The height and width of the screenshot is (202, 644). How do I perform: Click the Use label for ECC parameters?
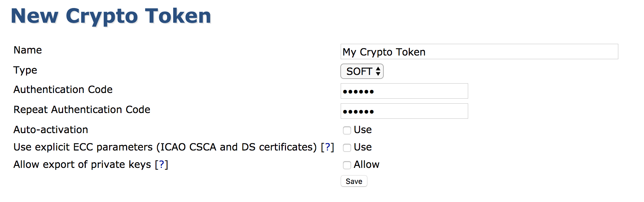[363, 147]
